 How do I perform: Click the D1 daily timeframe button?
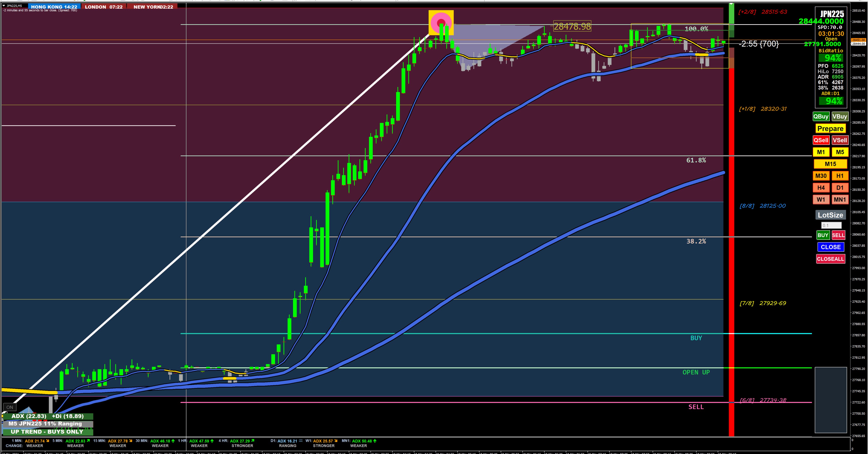[x=840, y=187]
